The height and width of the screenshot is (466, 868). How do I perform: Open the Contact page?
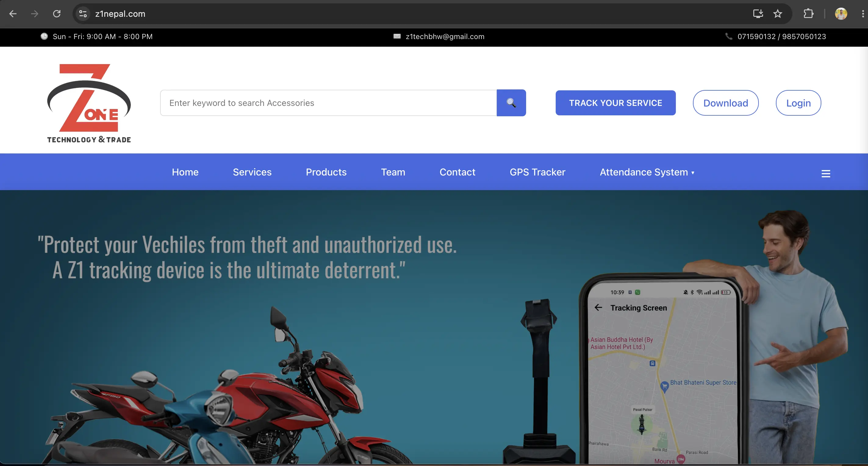(457, 172)
